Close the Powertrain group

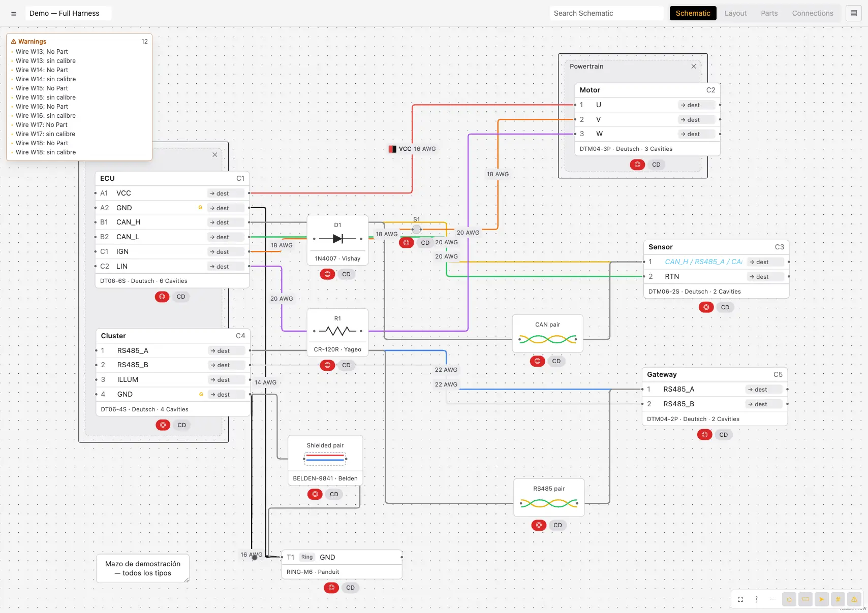click(694, 67)
